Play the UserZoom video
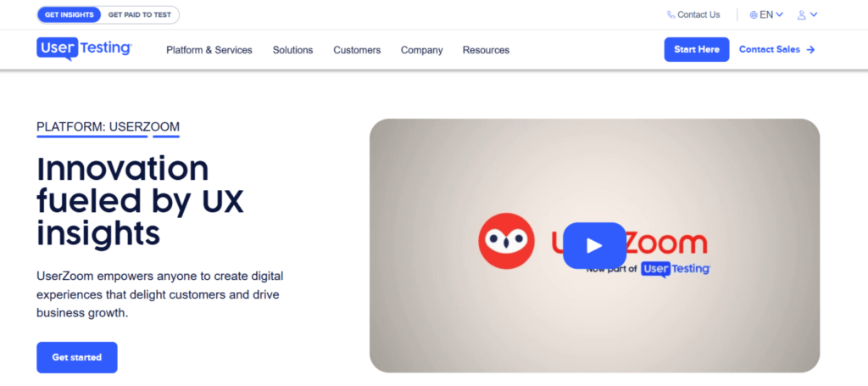868x386 pixels. coord(594,245)
